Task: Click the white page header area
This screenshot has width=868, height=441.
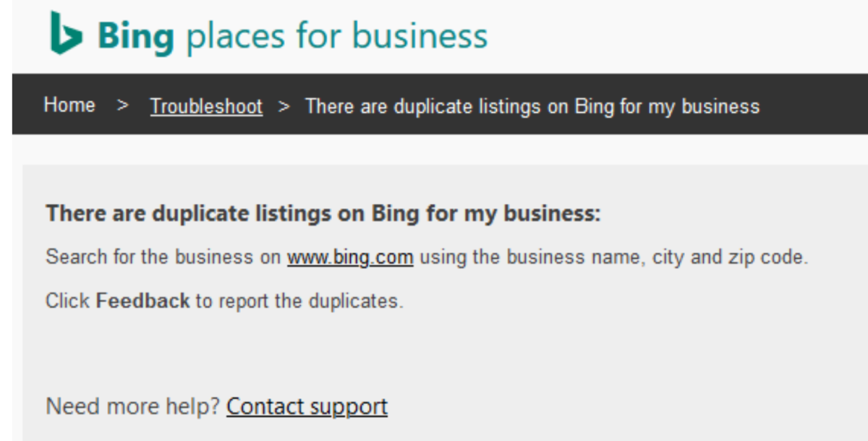Action: coord(651,33)
